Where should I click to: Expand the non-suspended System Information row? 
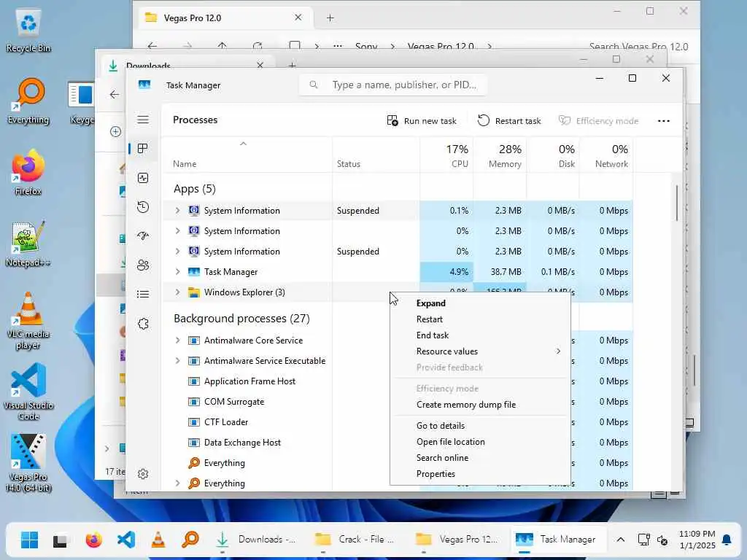pyautogui.click(x=178, y=231)
